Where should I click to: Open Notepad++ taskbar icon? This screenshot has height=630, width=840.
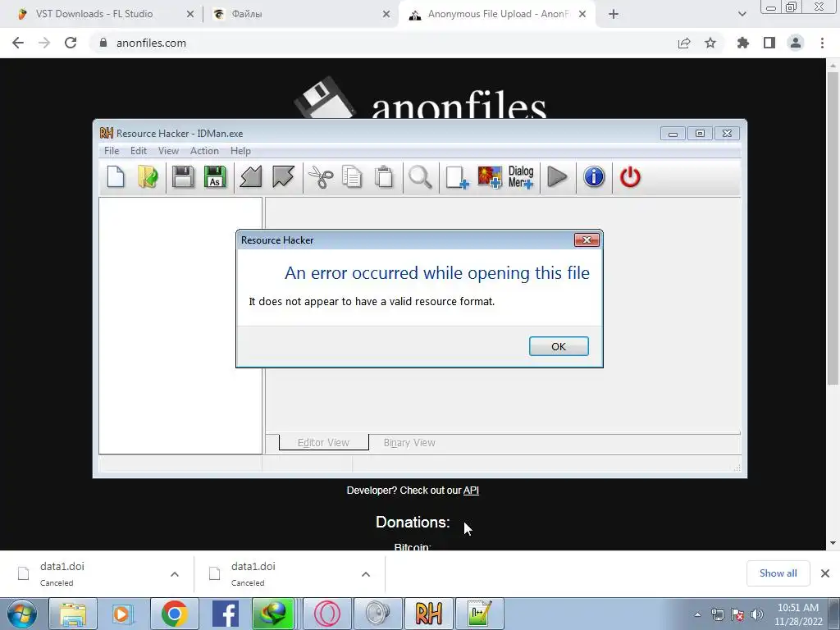pyautogui.click(x=479, y=614)
